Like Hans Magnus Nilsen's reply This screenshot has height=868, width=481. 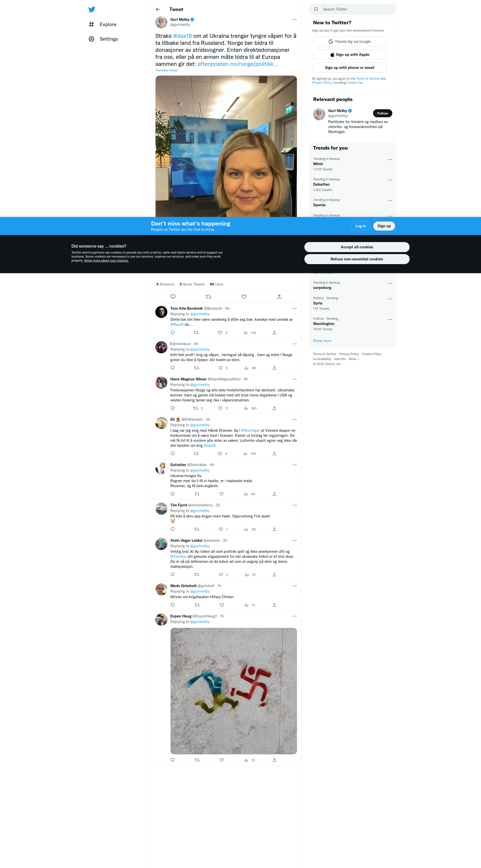(220, 408)
